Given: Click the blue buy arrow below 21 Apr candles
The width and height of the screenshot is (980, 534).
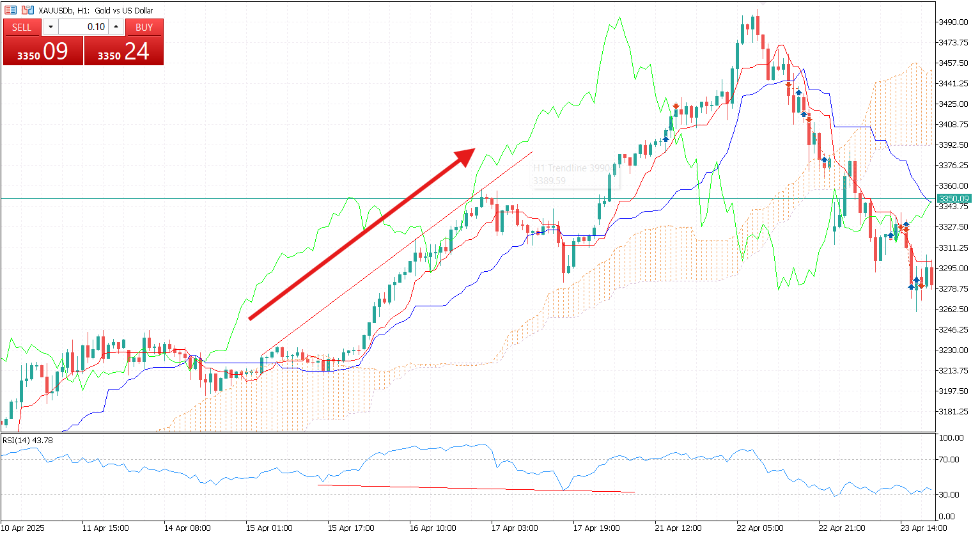Looking at the screenshot, I should pyautogui.click(x=665, y=139).
